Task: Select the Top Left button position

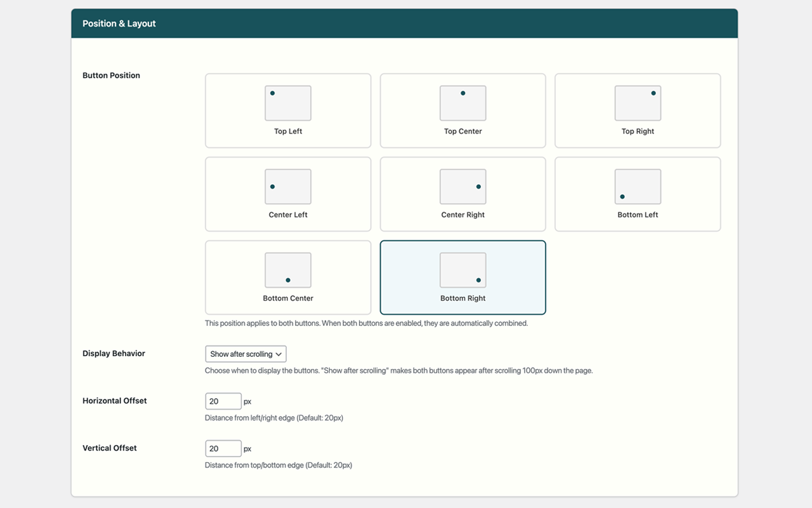Action: click(288, 110)
